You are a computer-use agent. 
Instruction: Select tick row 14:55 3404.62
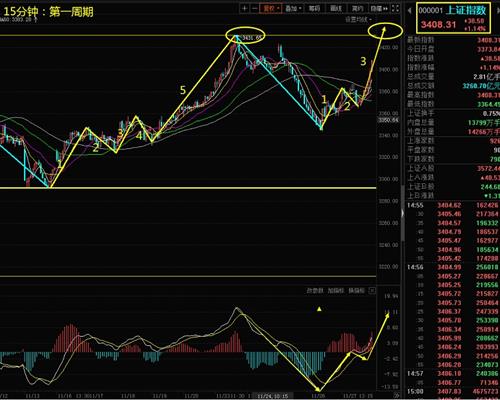(x=453, y=205)
